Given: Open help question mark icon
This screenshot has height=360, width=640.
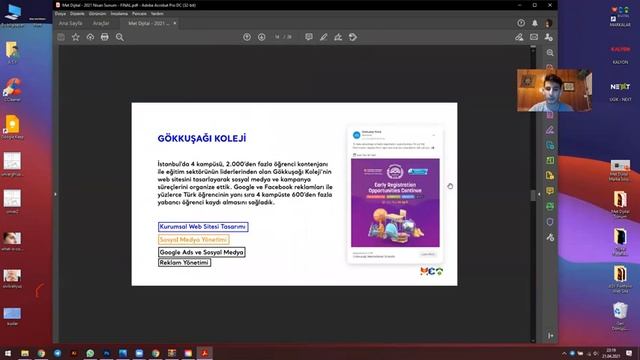Looking at the screenshot, I should pyautogui.click(x=521, y=23).
